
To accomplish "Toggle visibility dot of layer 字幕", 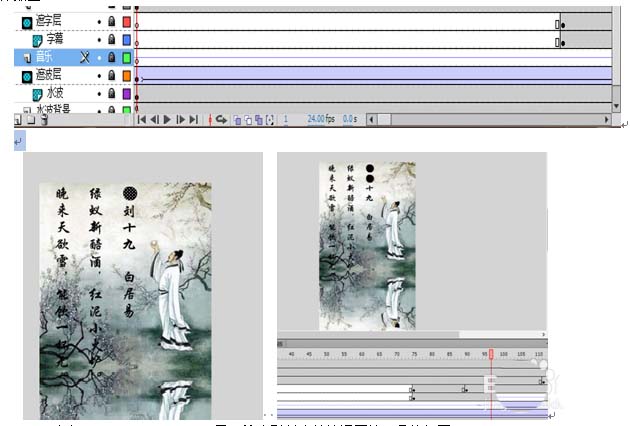I will (99, 40).
